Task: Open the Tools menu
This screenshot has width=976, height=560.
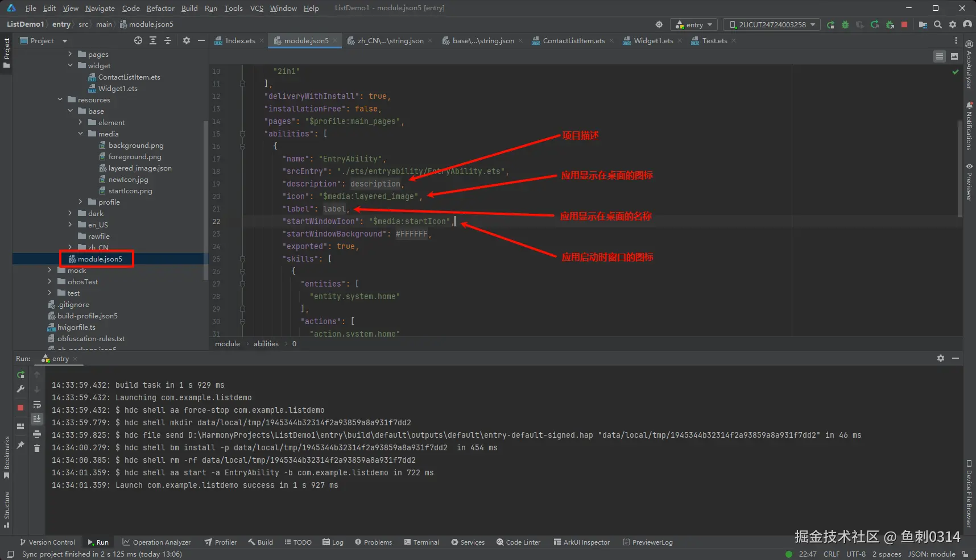Action: click(233, 8)
